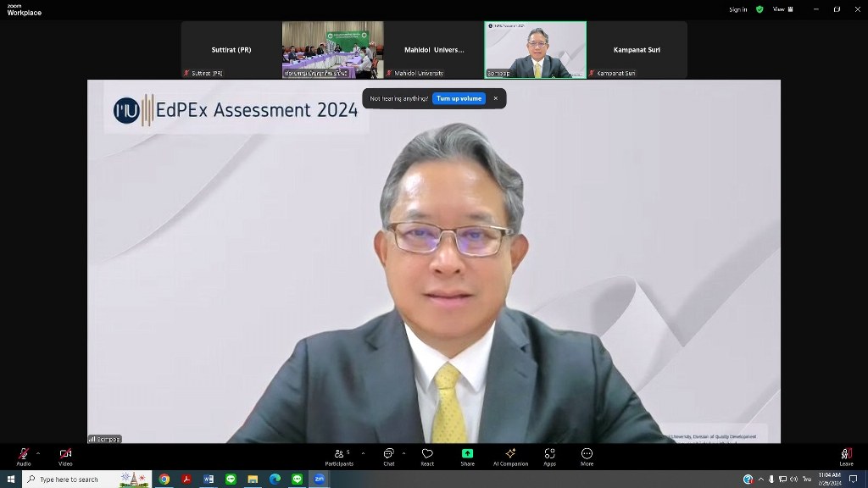Click the Sompop name label on the main video

click(104, 440)
